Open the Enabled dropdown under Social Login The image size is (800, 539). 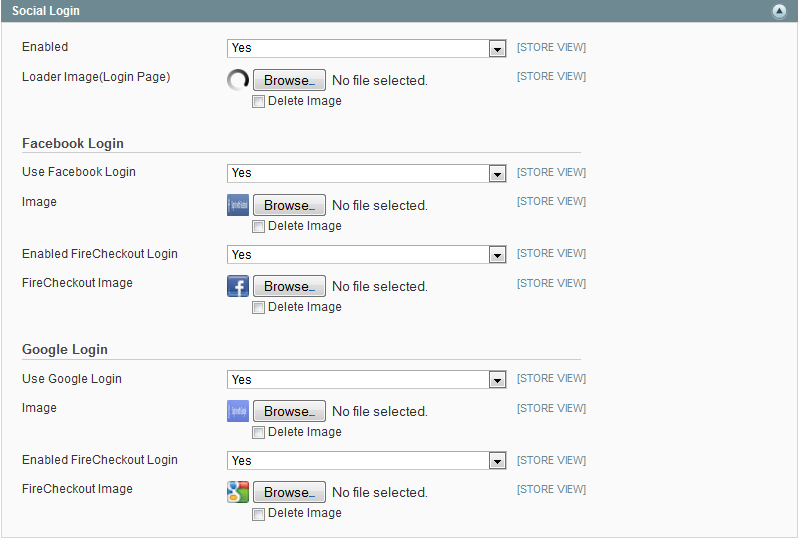(367, 48)
